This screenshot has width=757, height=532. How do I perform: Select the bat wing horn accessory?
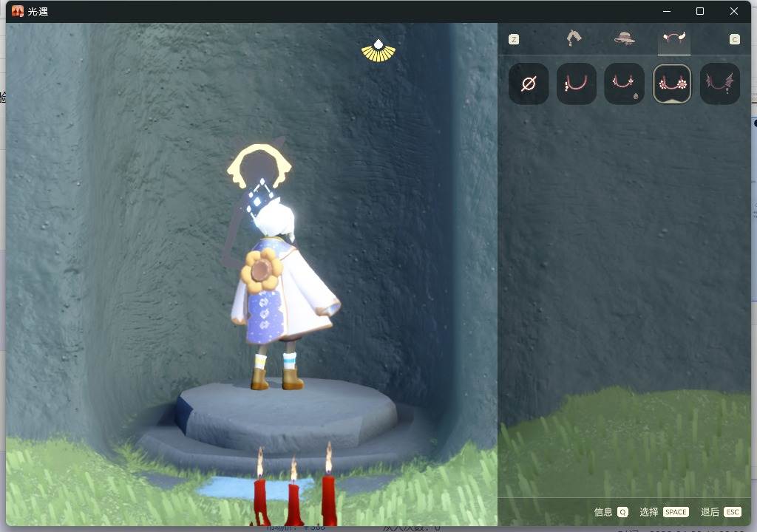coord(720,84)
